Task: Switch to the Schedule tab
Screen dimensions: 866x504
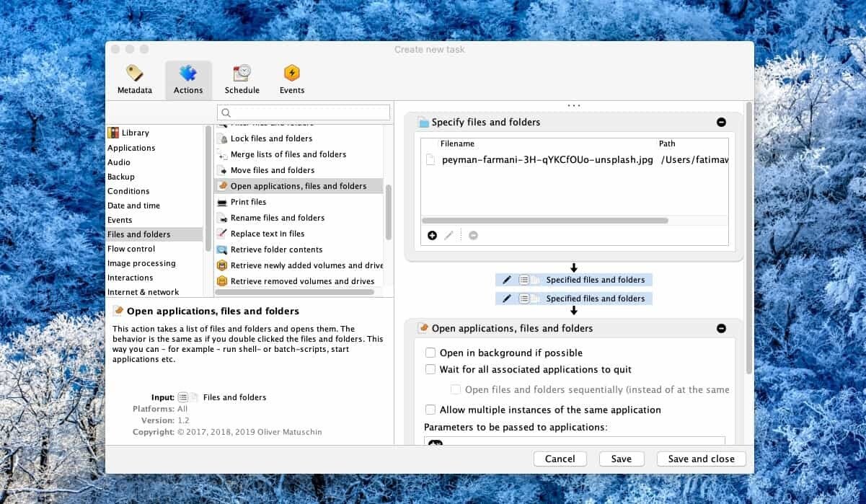Action: 242,74
